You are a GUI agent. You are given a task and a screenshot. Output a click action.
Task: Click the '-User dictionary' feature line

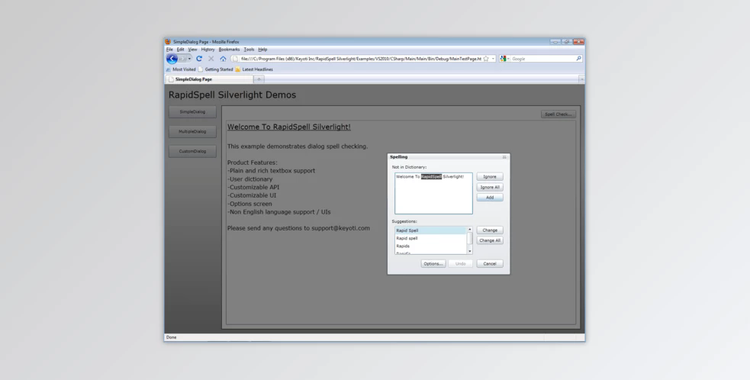tap(250, 179)
